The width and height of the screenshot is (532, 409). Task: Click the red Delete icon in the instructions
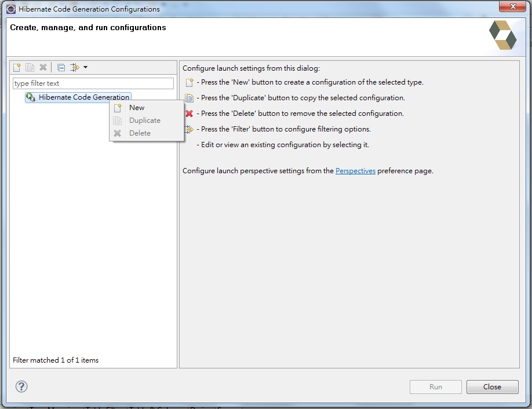189,114
